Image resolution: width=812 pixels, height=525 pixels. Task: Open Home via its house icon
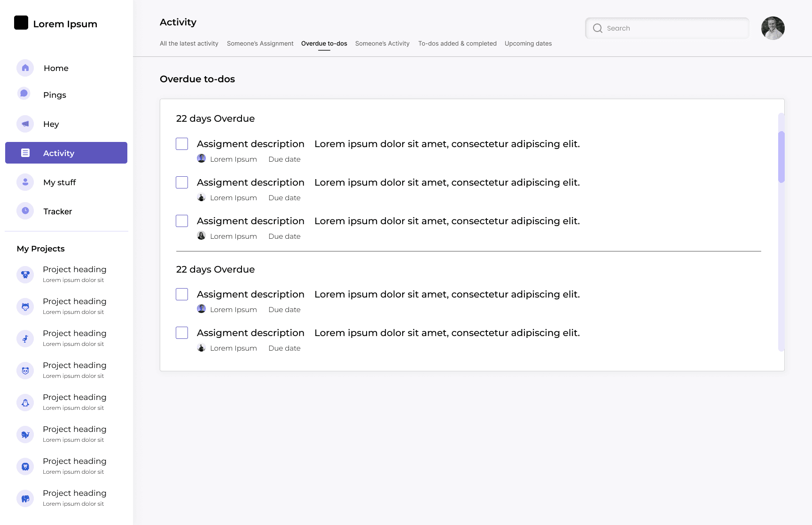click(x=25, y=68)
